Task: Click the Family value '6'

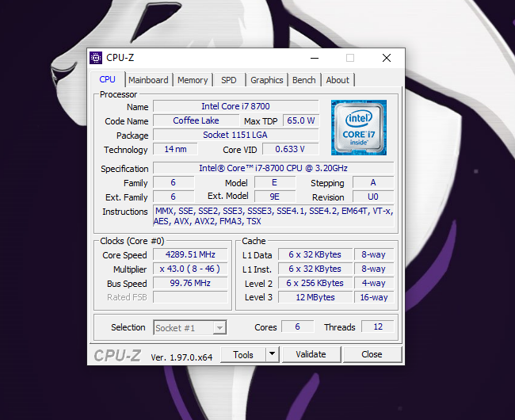Action: click(174, 182)
